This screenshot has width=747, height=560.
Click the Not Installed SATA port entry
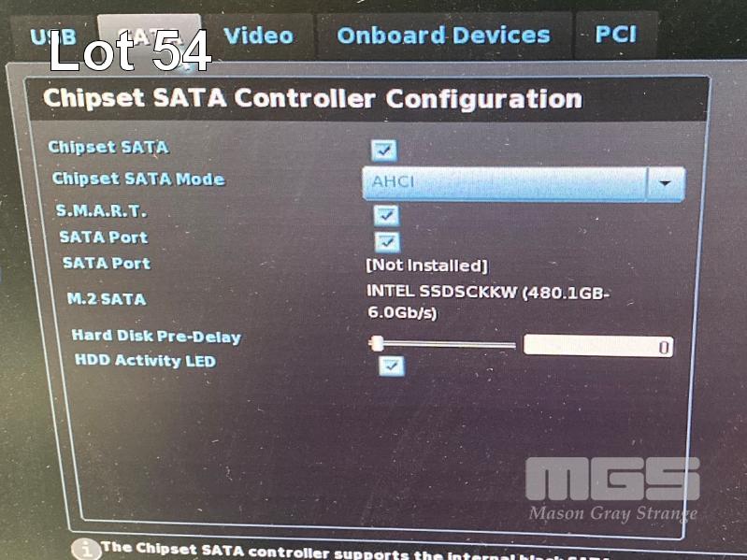pyautogui.click(x=427, y=266)
